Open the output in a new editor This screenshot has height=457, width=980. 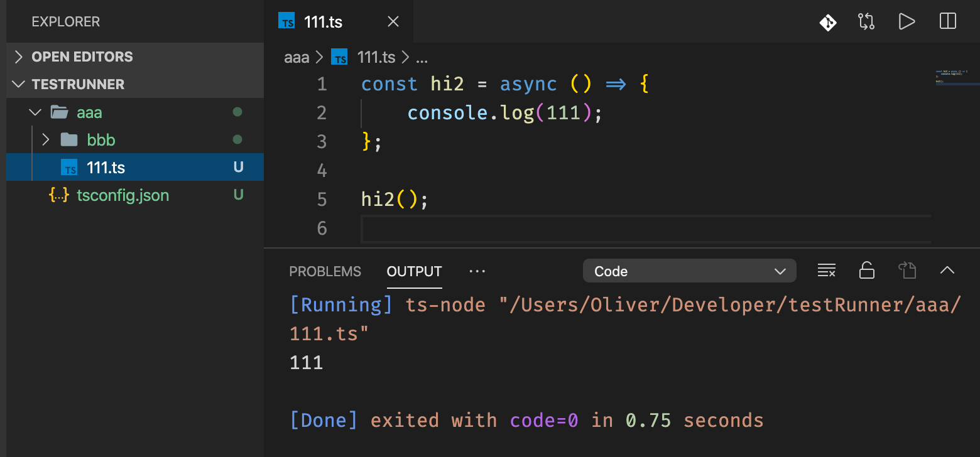(907, 271)
